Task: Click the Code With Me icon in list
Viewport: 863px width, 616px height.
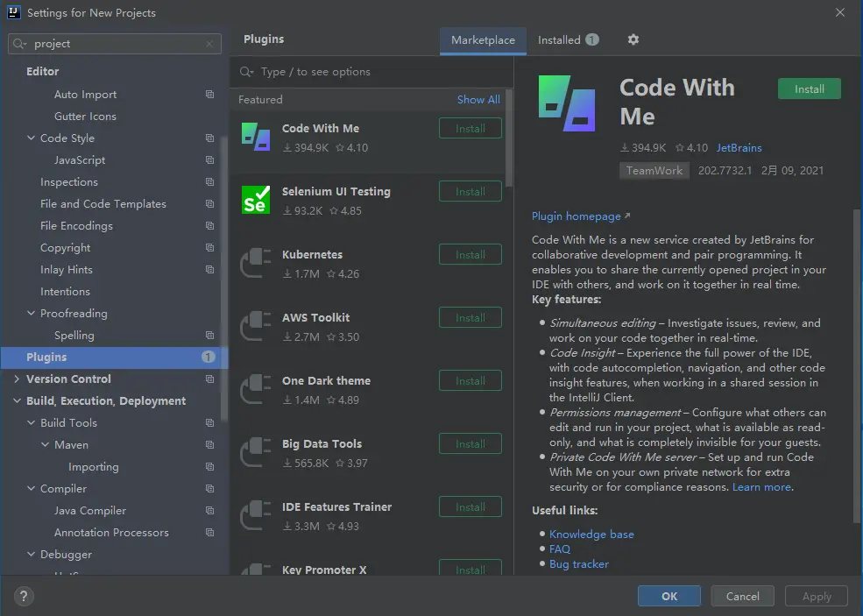Action: pos(256,137)
